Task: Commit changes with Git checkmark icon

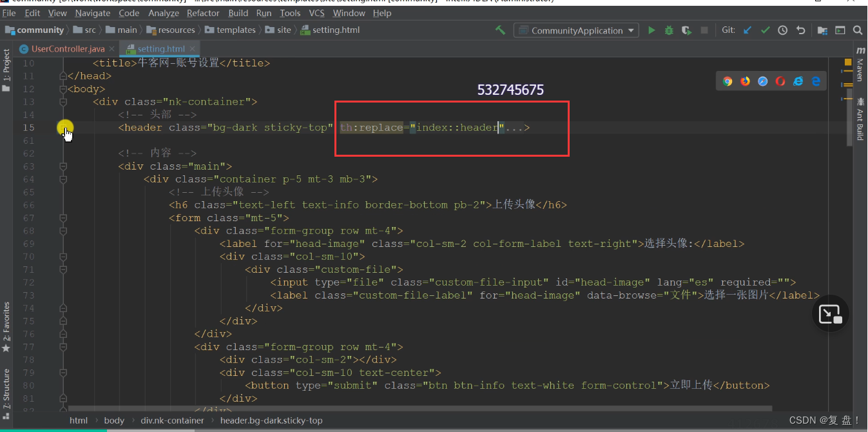Action: 765,30
